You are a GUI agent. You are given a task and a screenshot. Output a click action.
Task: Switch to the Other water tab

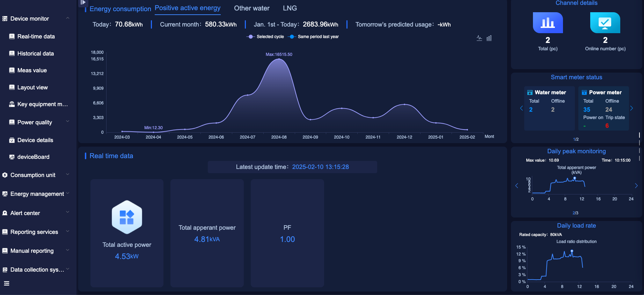pos(251,8)
